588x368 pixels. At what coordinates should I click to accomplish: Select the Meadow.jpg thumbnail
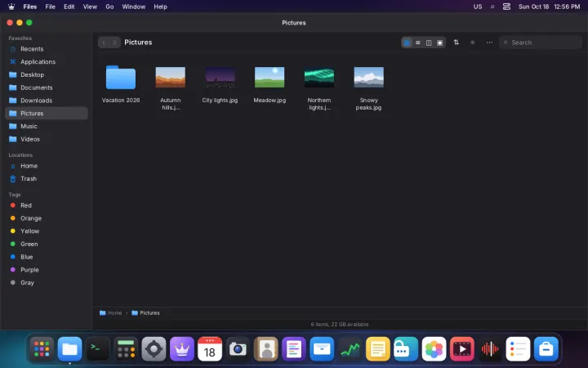[269, 77]
